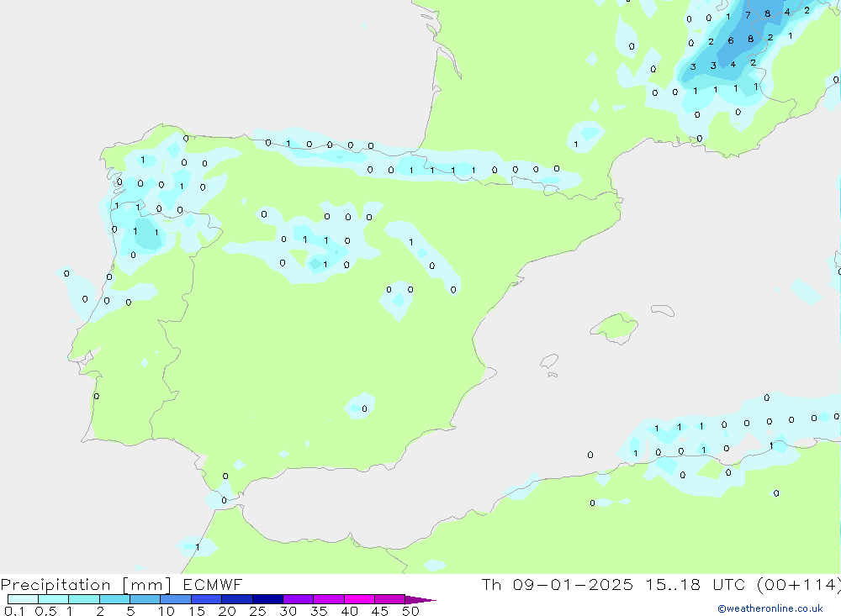Image resolution: width=841 pixels, height=616 pixels.
Task: Click the 45 to 50 mm magenta swatch
Action: click(x=389, y=599)
